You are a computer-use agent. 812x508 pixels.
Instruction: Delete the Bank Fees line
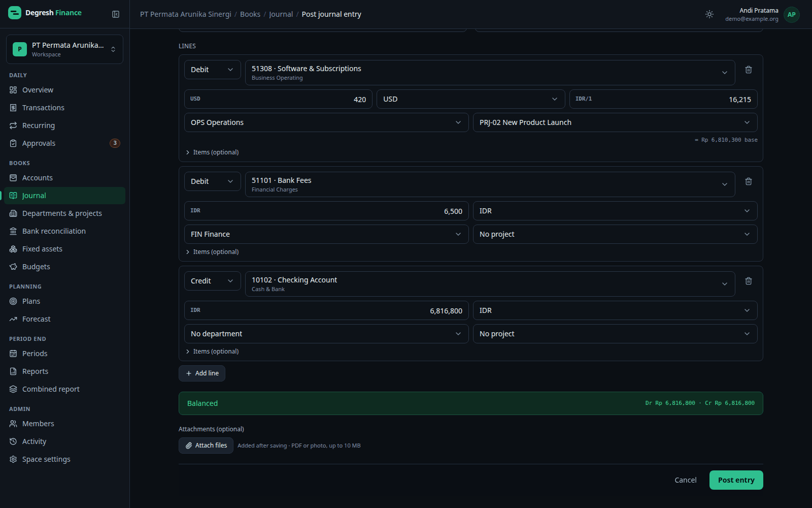pyautogui.click(x=749, y=181)
